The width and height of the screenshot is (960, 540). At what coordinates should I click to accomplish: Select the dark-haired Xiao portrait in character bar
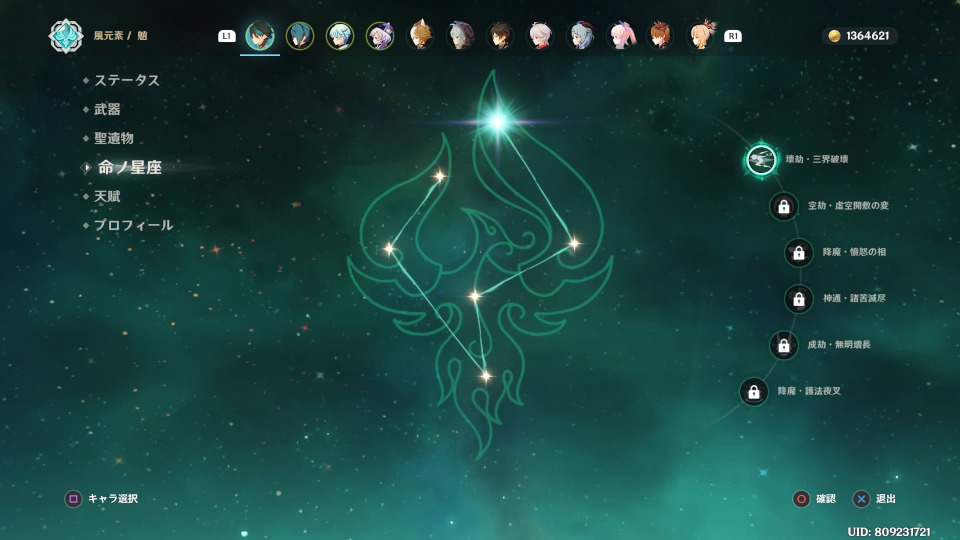(x=260, y=36)
